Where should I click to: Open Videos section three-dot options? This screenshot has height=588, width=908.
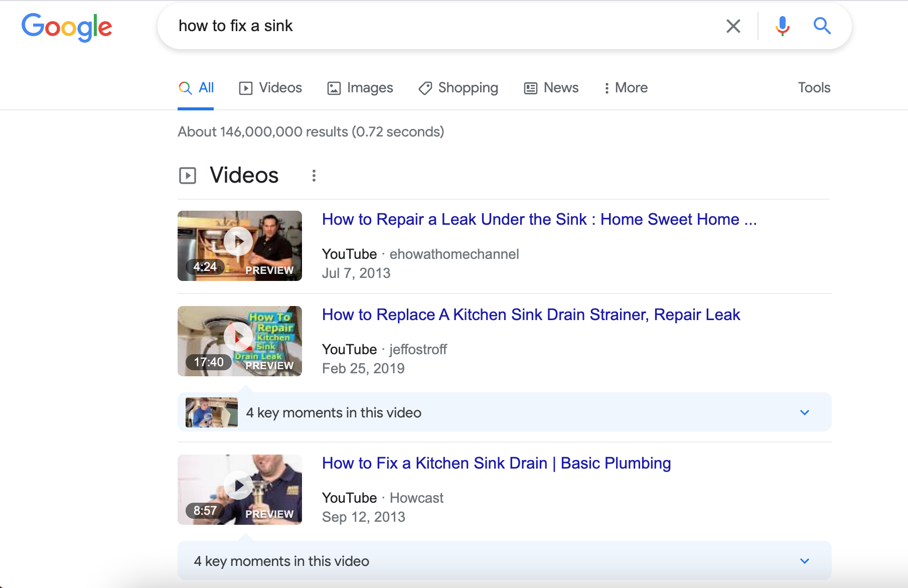[314, 176]
